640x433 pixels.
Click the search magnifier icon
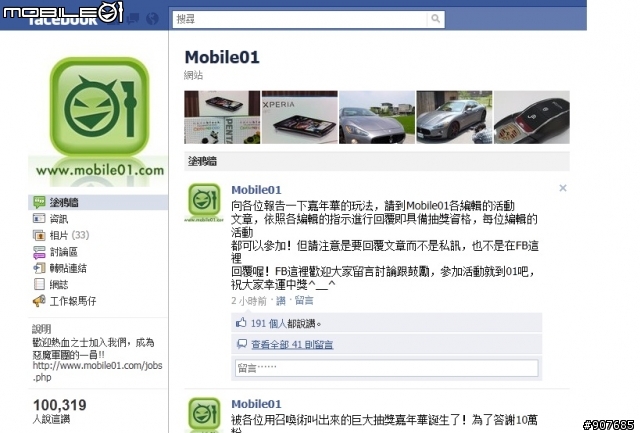[436, 19]
